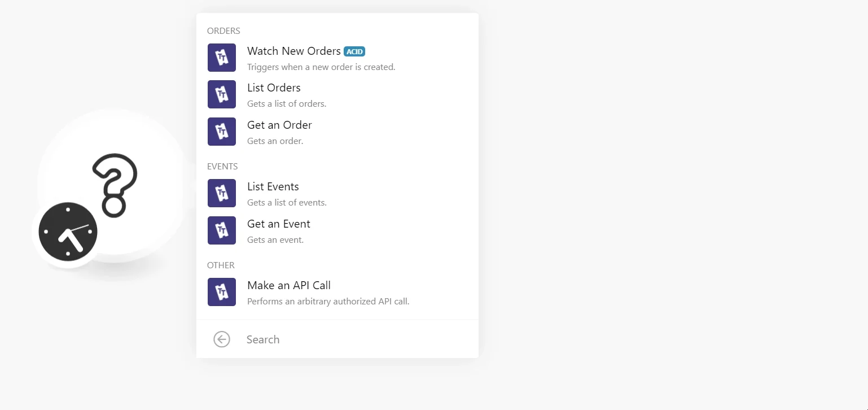Click the List Orders ticket icon
The image size is (868, 410).
[x=222, y=94]
